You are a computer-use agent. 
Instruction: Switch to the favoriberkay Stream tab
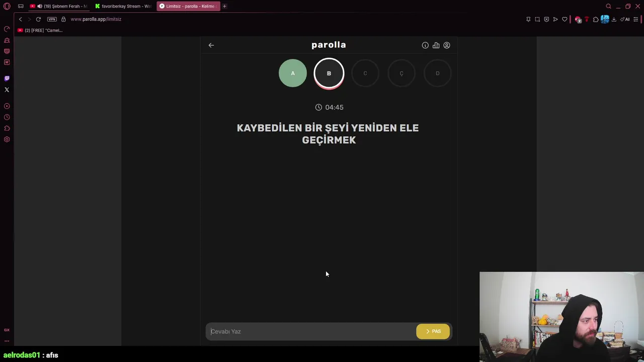pyautogui.click(x=124, y=6)
